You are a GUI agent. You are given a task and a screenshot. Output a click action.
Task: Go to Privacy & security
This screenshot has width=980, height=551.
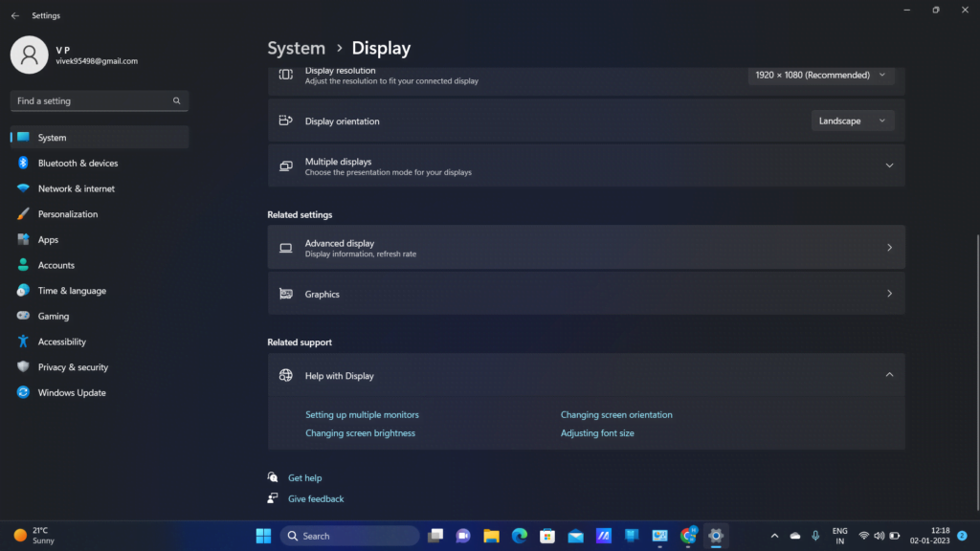click(x=100, y=367)
